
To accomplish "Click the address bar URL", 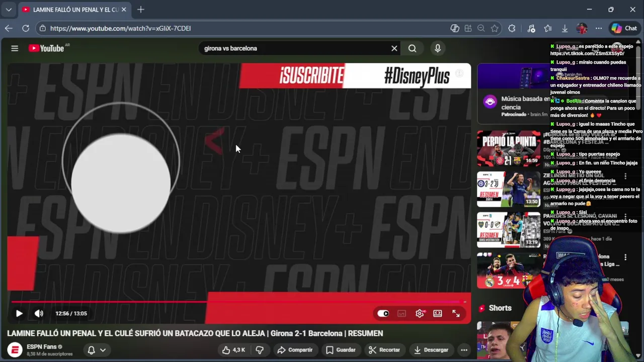I will [120, 29].
